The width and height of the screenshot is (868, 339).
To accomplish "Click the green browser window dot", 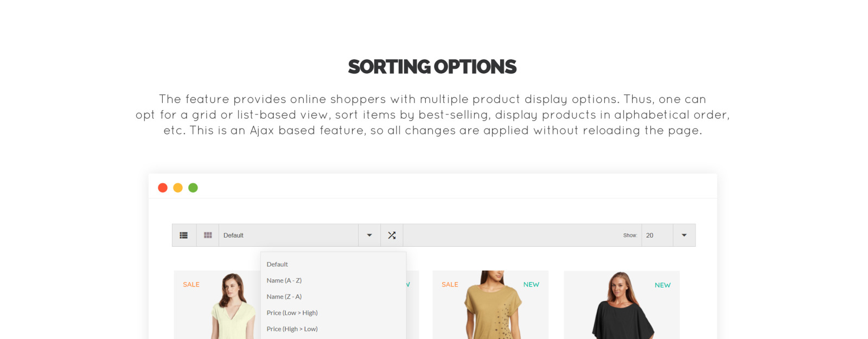I will pos(193,187).
